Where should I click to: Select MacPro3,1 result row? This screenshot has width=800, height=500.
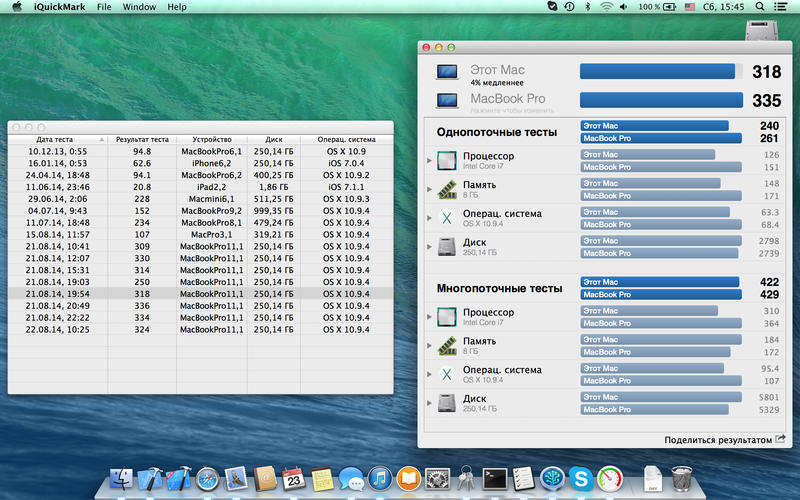click(201, 235)
